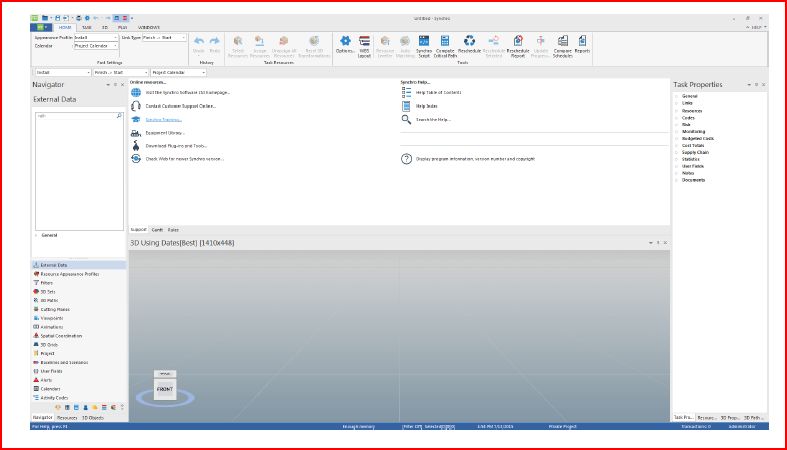Click Check Web for newer Synchro version
This screenshot has width=787, height=450.
tap(185, 159)
